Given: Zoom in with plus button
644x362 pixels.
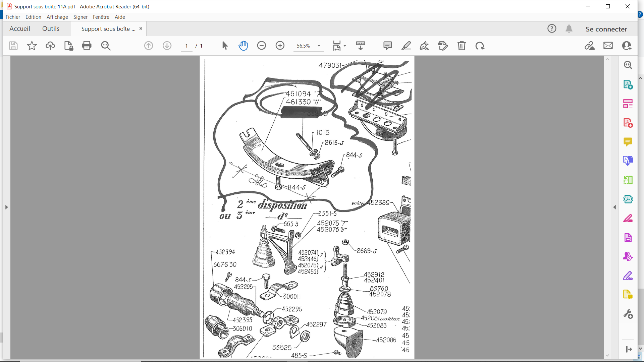Looking at the screenshot, I should coord(280,46).
